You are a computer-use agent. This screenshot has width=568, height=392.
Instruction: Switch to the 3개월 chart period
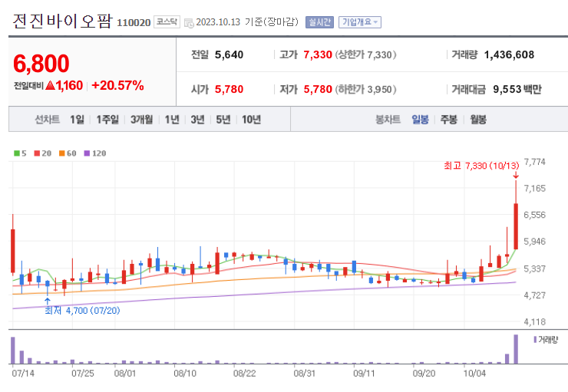click(x=142, y=120)
